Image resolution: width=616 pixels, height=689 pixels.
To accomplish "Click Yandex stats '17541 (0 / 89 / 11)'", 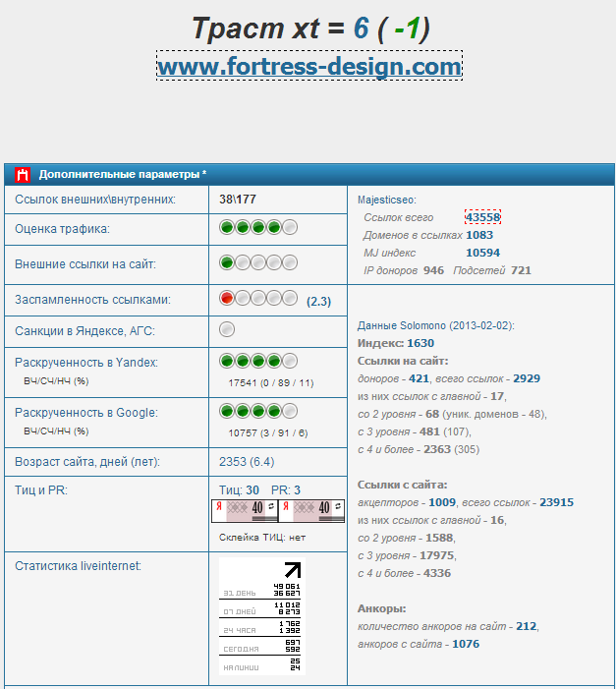I will [x=271, y=382].
